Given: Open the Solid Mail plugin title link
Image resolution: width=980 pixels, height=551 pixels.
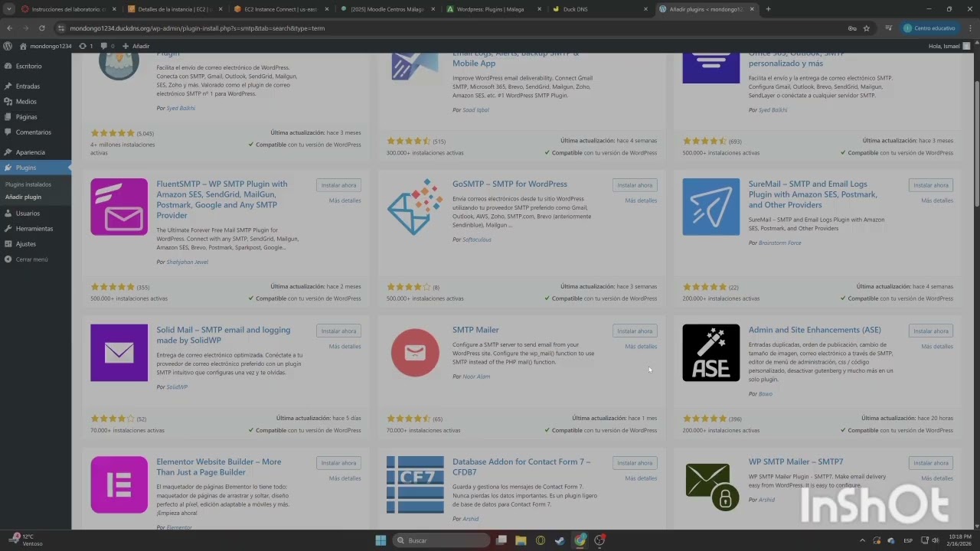Looking at the screenshot, I should pyautogui.click(x=224, y=335).
